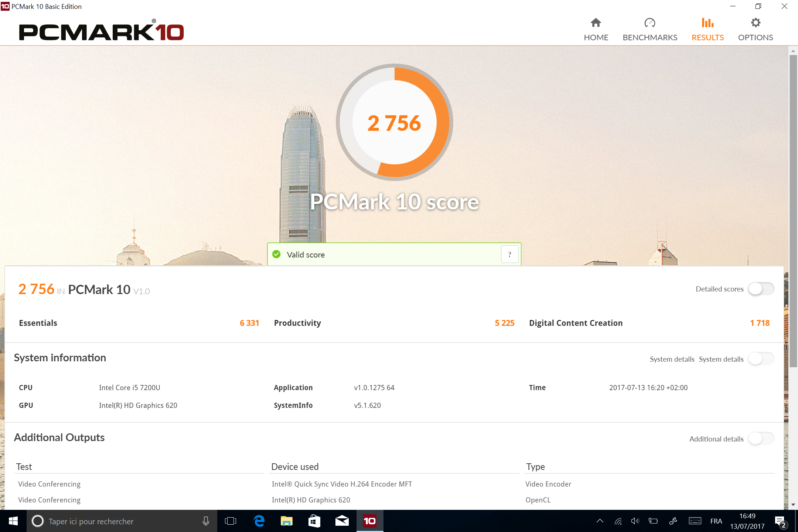Click the scrollbar up arrow
The height and width of the screenshot is (532, 798).
(793, 51)
